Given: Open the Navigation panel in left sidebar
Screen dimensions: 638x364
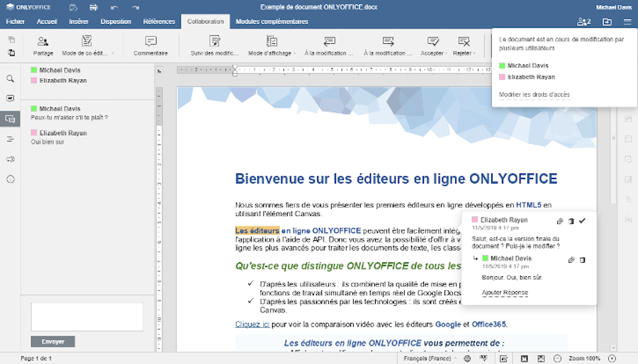Looking at the screenshot, I should 10,140.
